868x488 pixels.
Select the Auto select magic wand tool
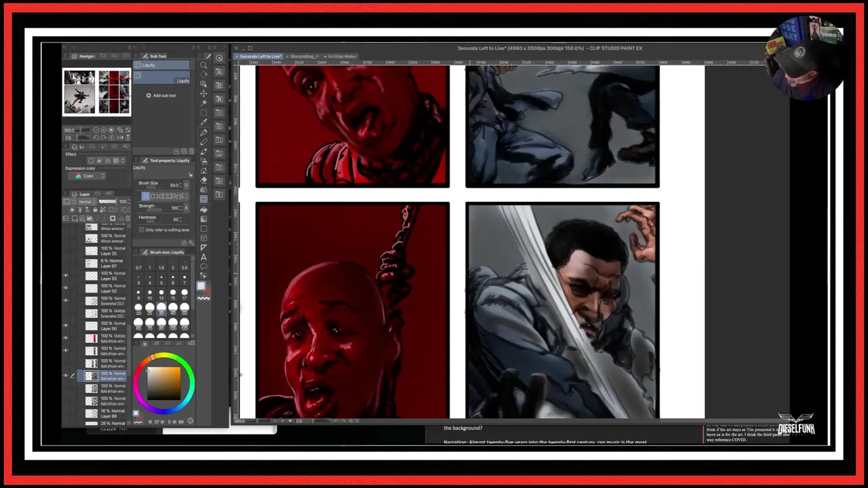click(203, 103)
